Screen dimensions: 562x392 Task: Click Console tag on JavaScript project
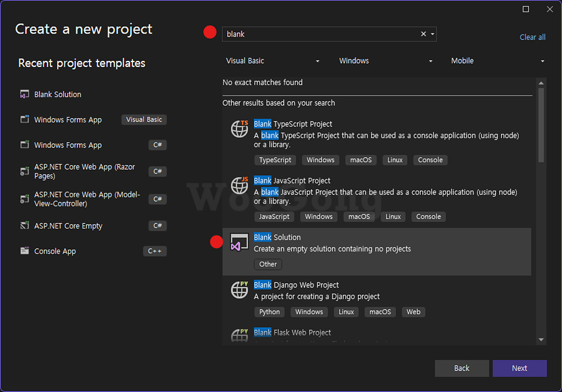[428, 217]
